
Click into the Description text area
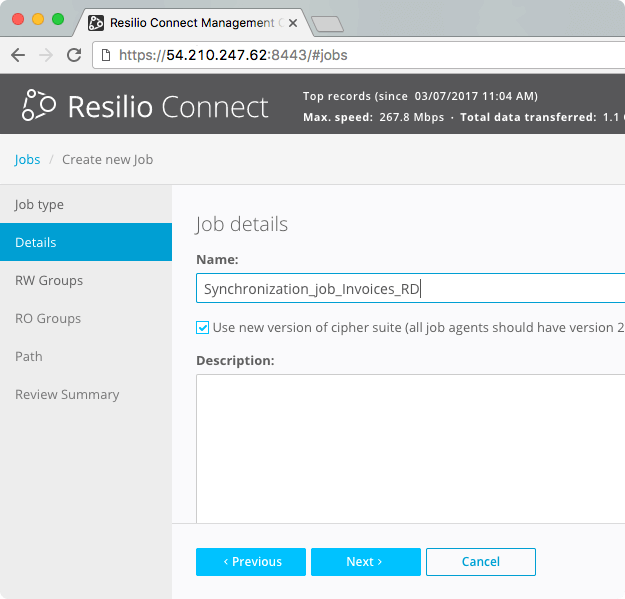[x=411, y=448]
